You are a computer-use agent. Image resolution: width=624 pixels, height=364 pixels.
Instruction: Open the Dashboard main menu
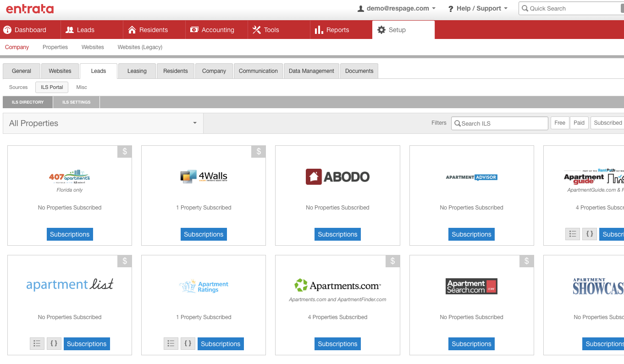30,30
